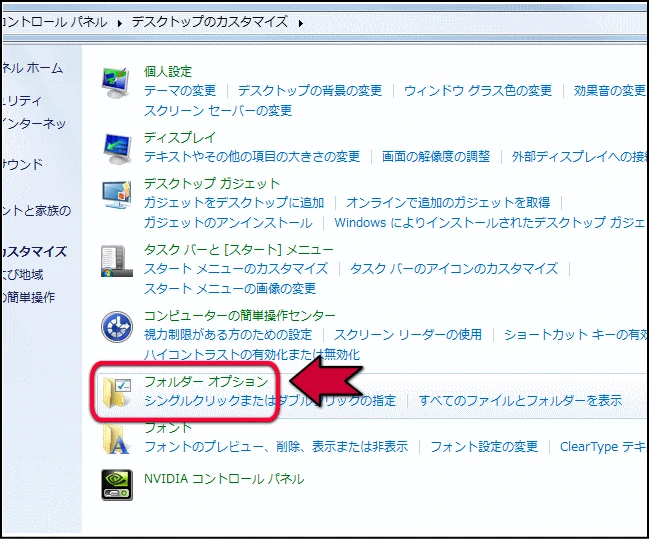This screenshot has width=649, height=539.
Task: Click ClearType テキスト link
Action: (x=603, y=446)
